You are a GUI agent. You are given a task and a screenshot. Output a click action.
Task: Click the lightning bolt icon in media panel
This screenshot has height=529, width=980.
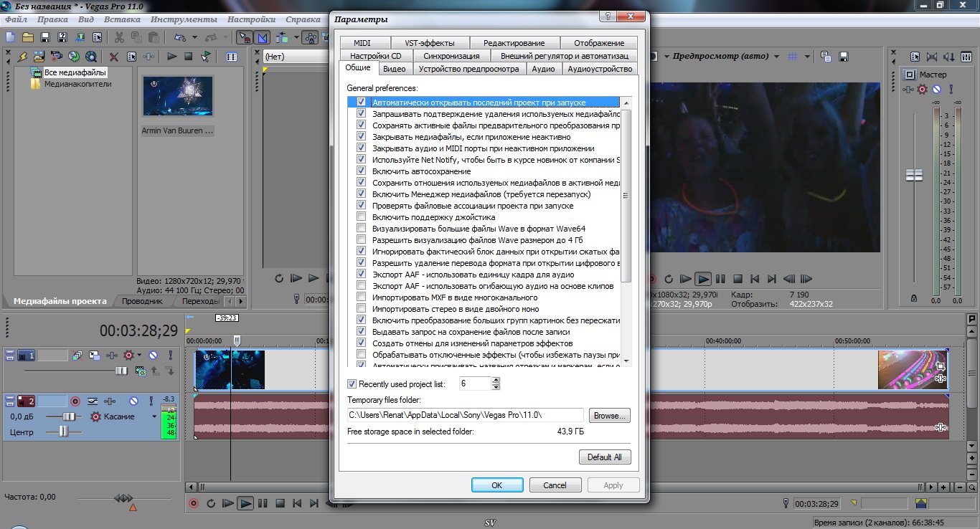point(22,57)
